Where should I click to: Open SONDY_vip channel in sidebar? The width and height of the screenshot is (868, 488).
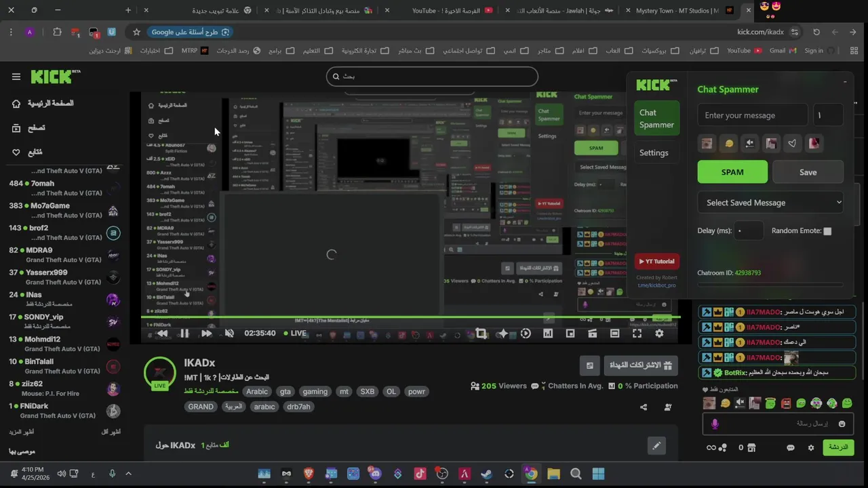(65, 321)
